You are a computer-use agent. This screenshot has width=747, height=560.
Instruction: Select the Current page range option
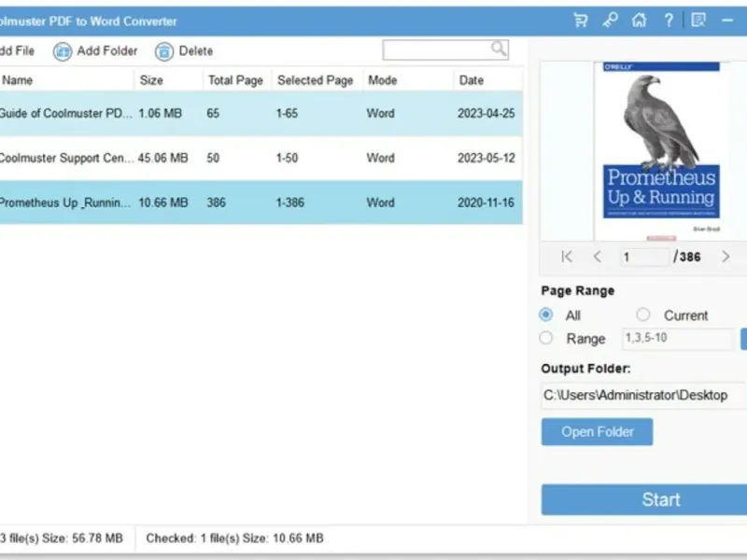(642, 315)
